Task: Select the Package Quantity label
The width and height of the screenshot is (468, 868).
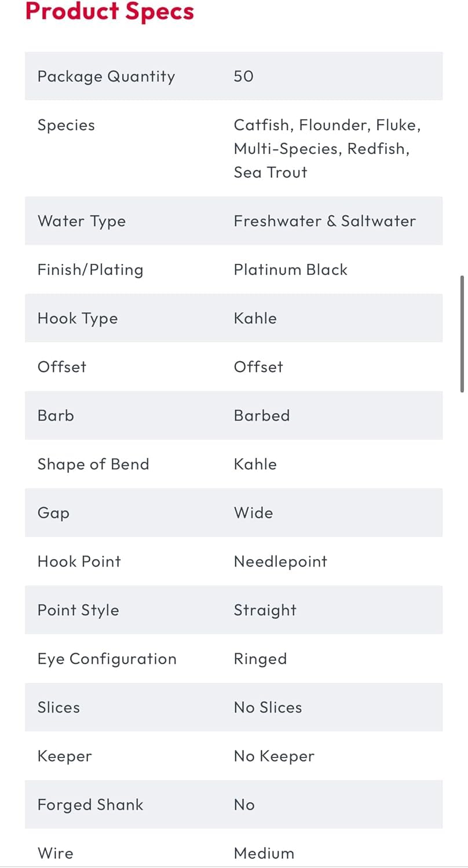Action: (106, 77)
